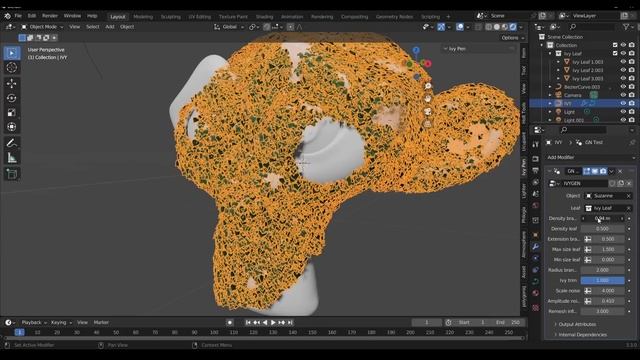Expand the Output Attributes panel

(x=577, y=324)
